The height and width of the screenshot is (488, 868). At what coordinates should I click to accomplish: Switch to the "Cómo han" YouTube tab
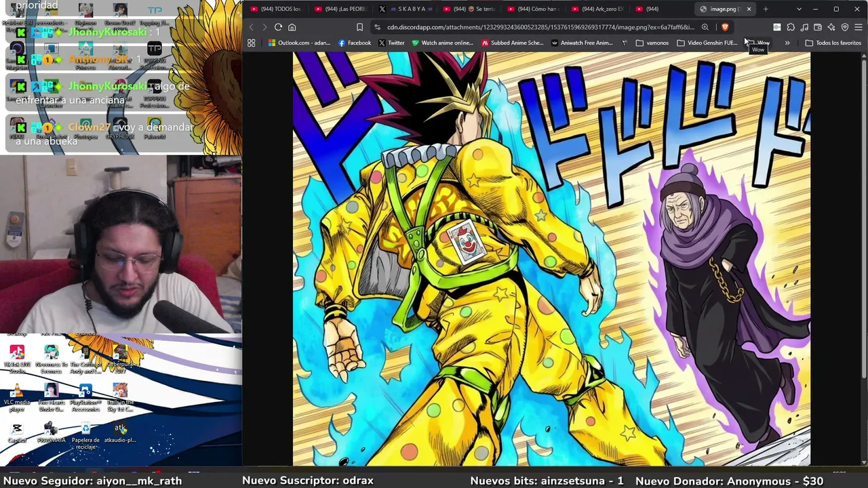pyautogui.click(x=534, y=9)
